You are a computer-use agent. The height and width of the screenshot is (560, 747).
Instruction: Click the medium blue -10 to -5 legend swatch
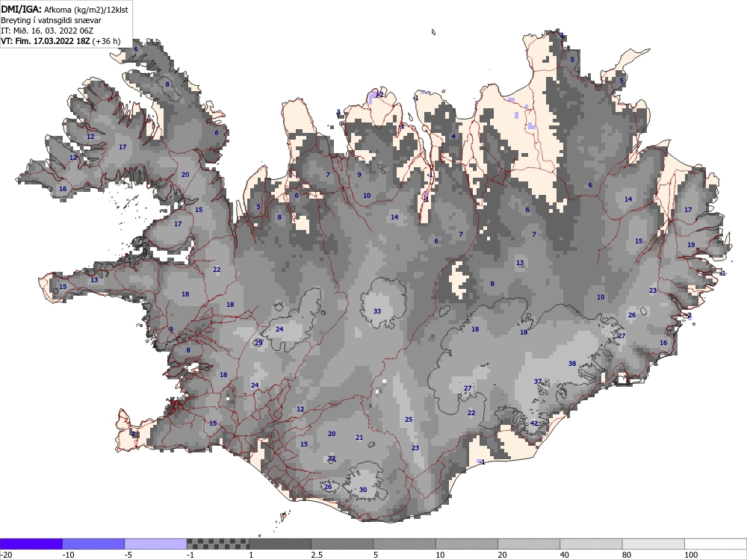[93, 544]
